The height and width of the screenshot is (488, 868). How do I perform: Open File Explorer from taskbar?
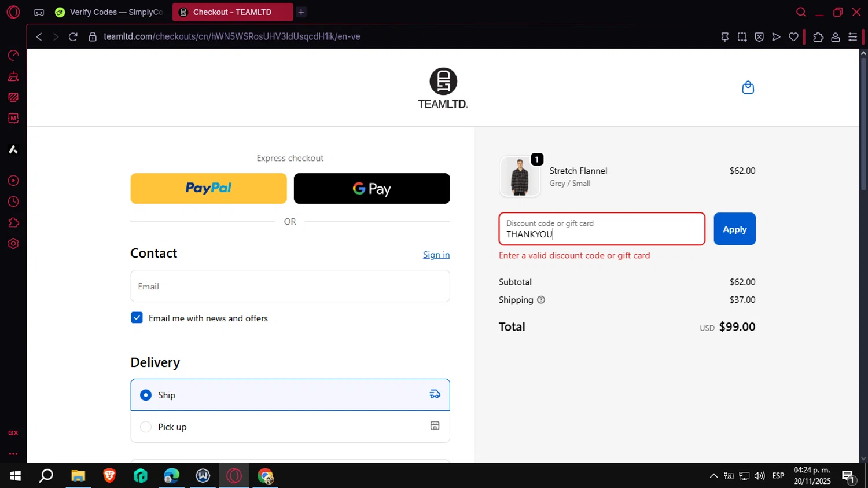(78, 476)
